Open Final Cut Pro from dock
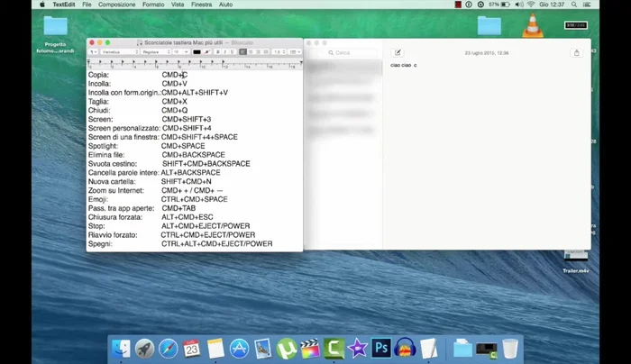This screenshot has height=364, width=631. [310, 348]
